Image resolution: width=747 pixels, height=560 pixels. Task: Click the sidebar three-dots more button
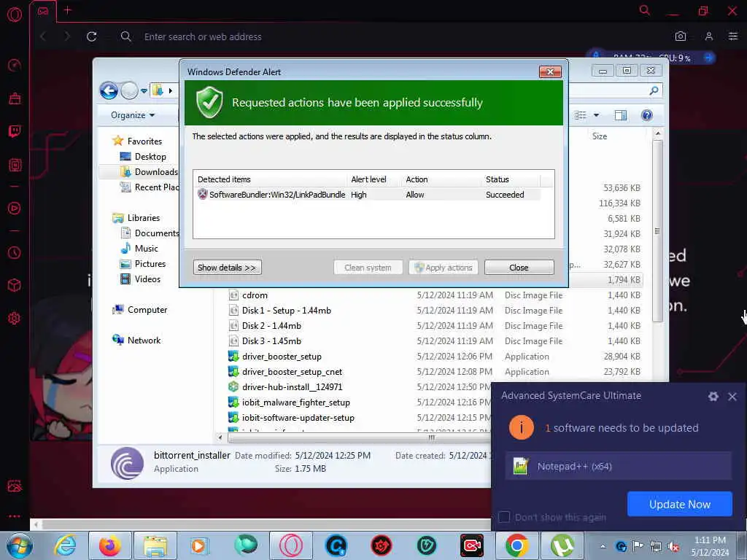15,516
